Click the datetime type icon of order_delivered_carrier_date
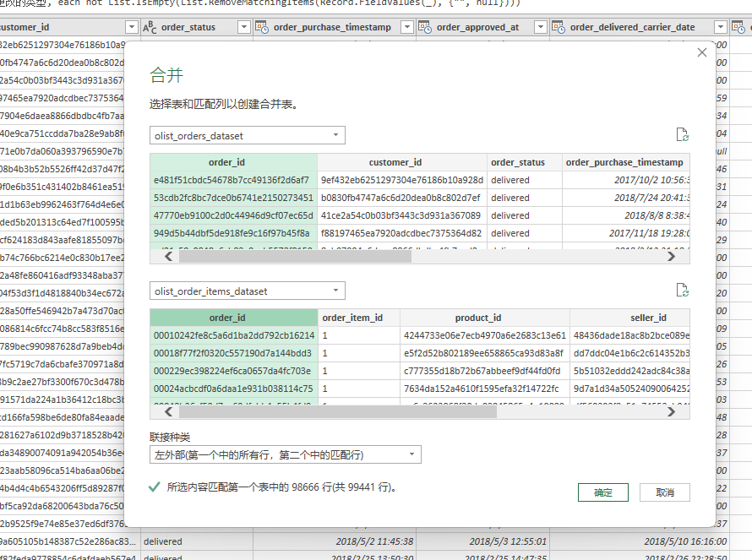This screenshot has width=752, height=560. [x=558, y=27]
